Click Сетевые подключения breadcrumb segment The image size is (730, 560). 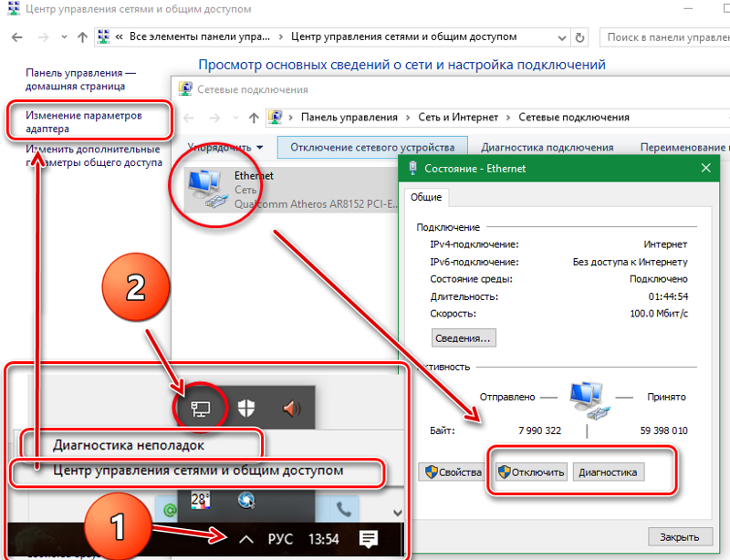click(574, 118)
